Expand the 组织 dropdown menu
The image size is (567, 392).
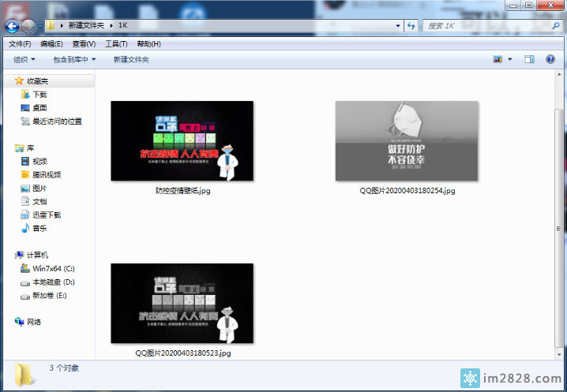24,59
